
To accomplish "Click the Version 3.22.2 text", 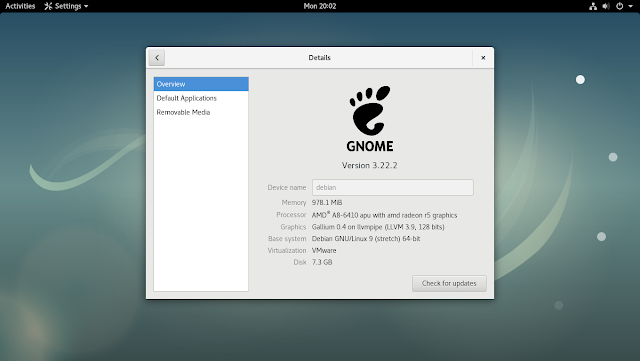I will click(369, 165).
